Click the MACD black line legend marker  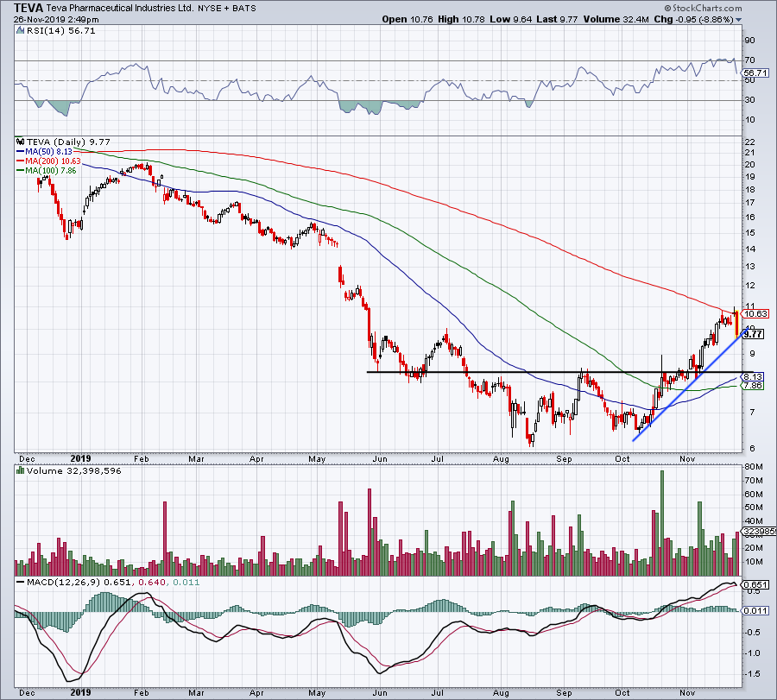(x=21, y=583)
